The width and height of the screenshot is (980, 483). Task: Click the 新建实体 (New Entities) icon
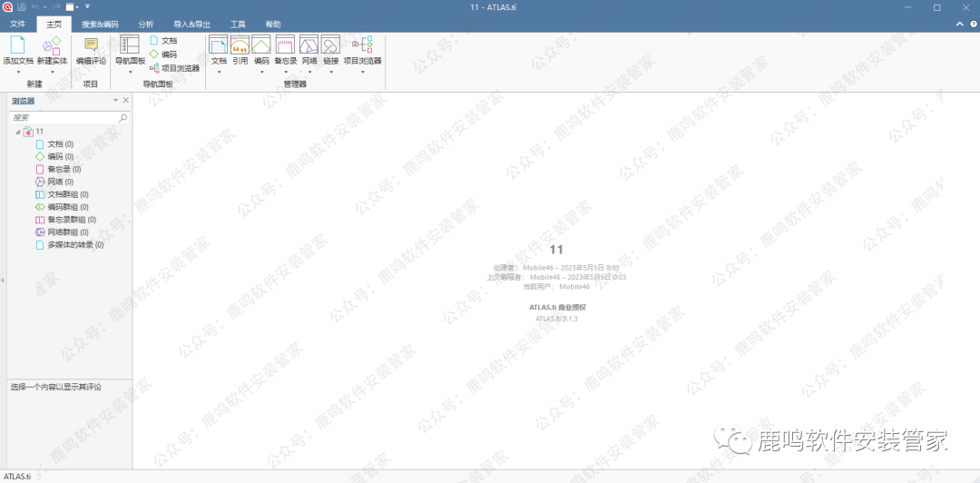pos(52,45)
